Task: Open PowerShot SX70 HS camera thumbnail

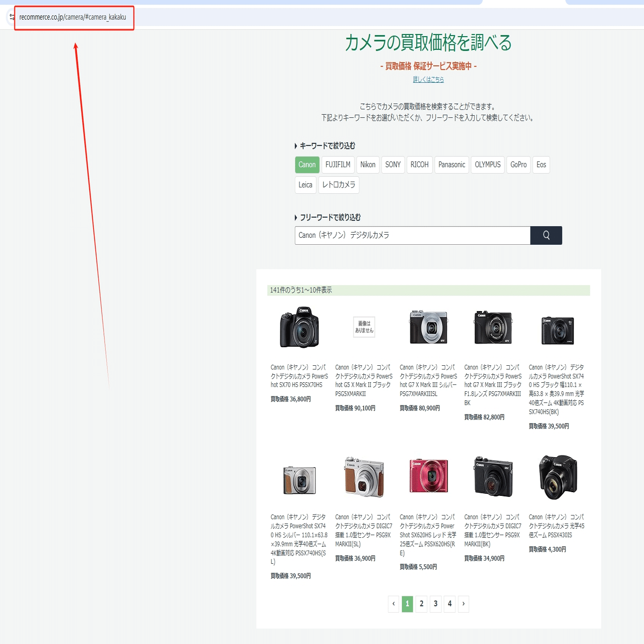Action: [299, 328]
